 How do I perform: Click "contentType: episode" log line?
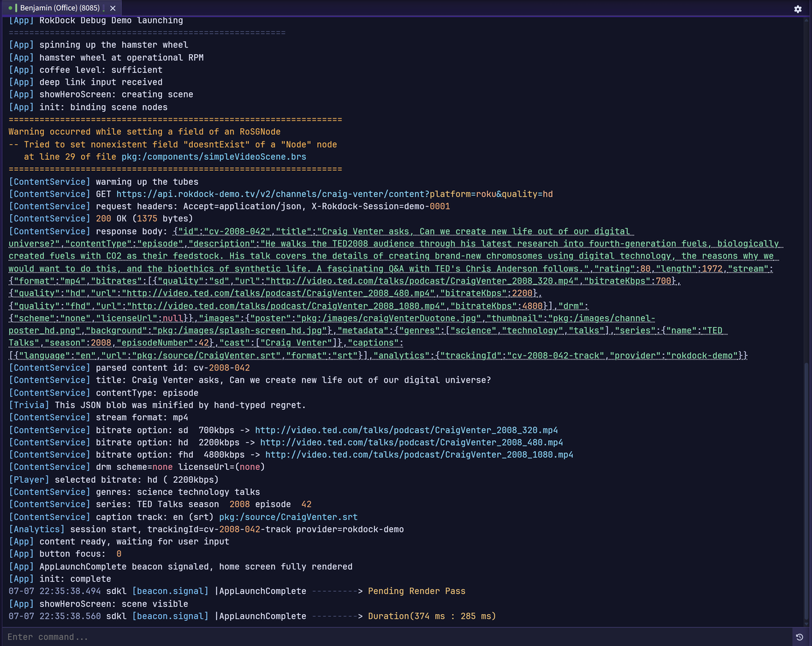click(104, 393)
